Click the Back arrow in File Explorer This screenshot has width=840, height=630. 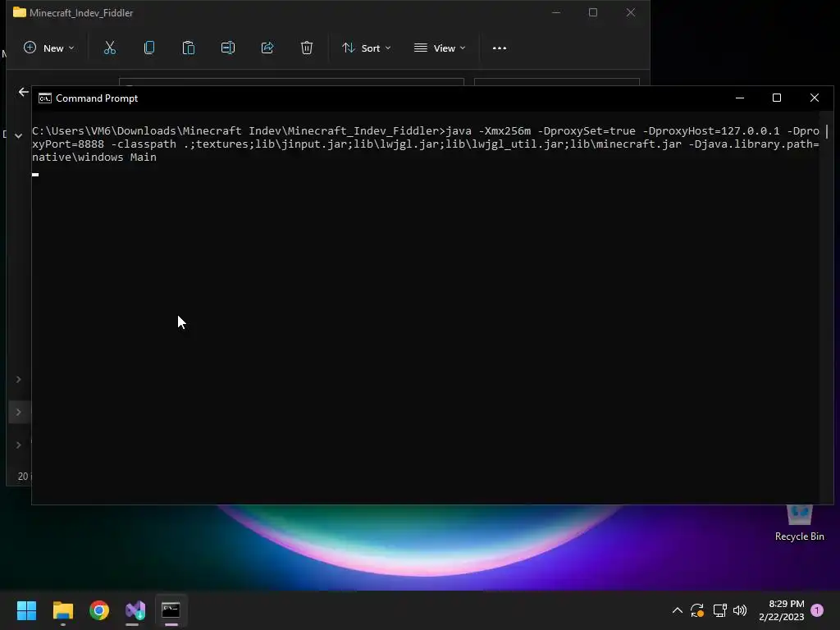24,92
